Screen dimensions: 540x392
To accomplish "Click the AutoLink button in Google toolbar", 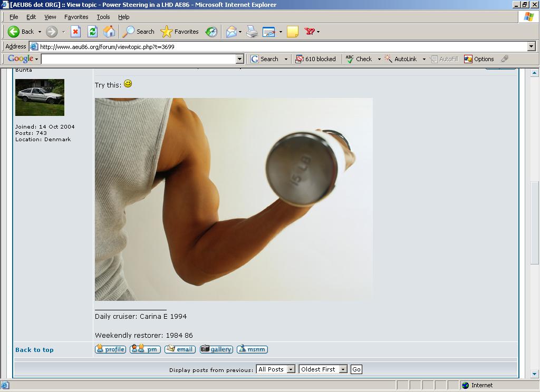I will pos(401,59).
